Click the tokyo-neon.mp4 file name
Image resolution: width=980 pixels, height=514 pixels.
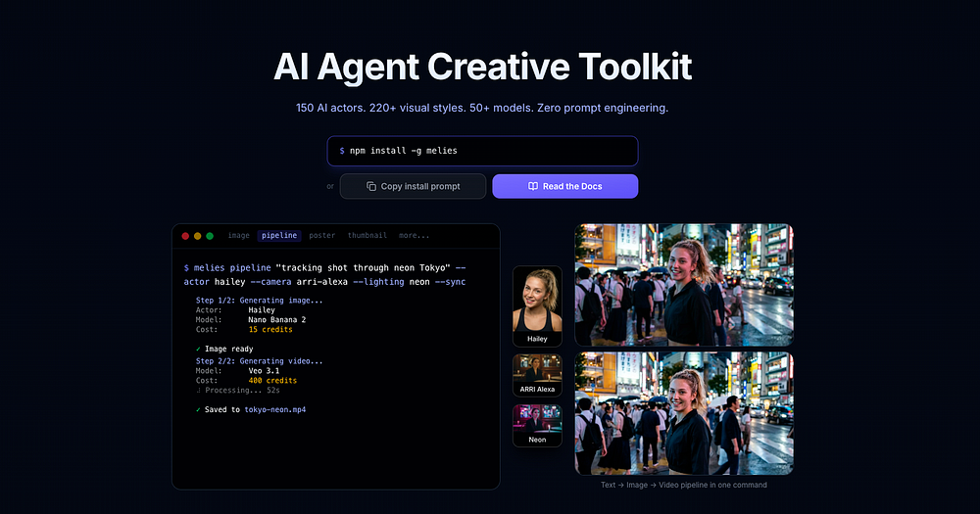[x=275, y=409]
